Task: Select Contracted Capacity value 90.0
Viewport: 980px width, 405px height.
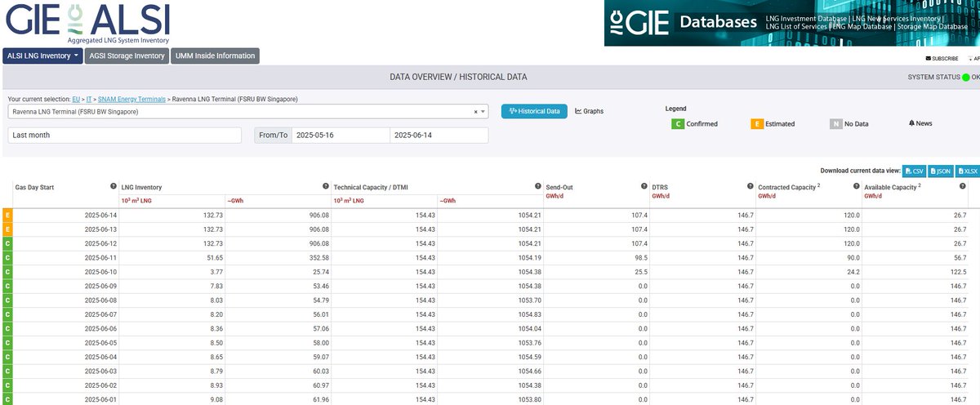Action: pos(853,257)
